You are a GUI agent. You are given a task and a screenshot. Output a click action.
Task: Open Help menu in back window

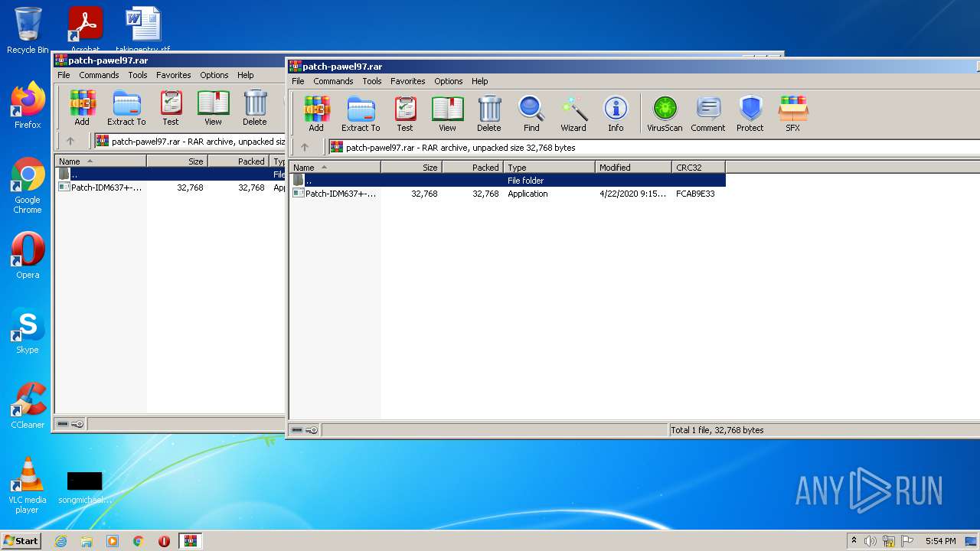[x=246, y=75]
